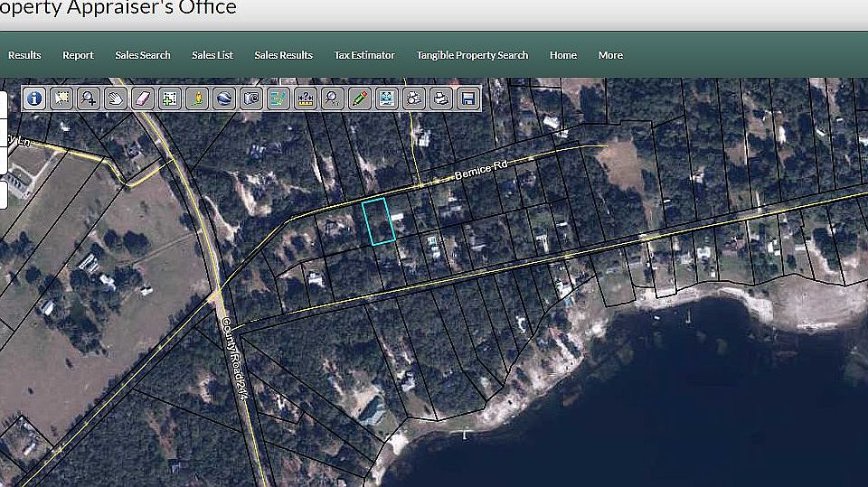Screen dimensions: 868x487
Task: Open the measure distance ruler tool
Action: tap(306, 98)
